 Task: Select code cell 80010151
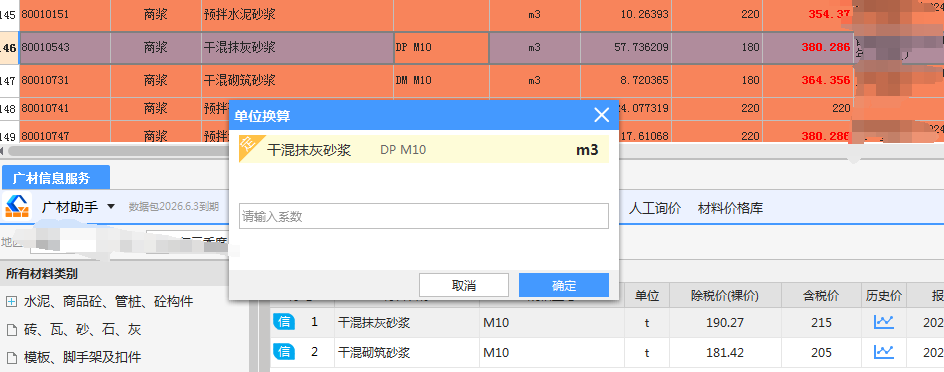[65, 14]
